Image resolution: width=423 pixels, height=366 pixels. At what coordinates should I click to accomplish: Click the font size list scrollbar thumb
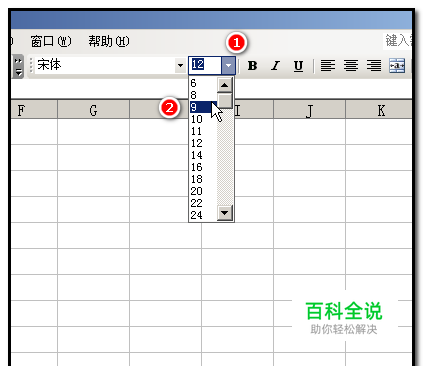point(225,101)
